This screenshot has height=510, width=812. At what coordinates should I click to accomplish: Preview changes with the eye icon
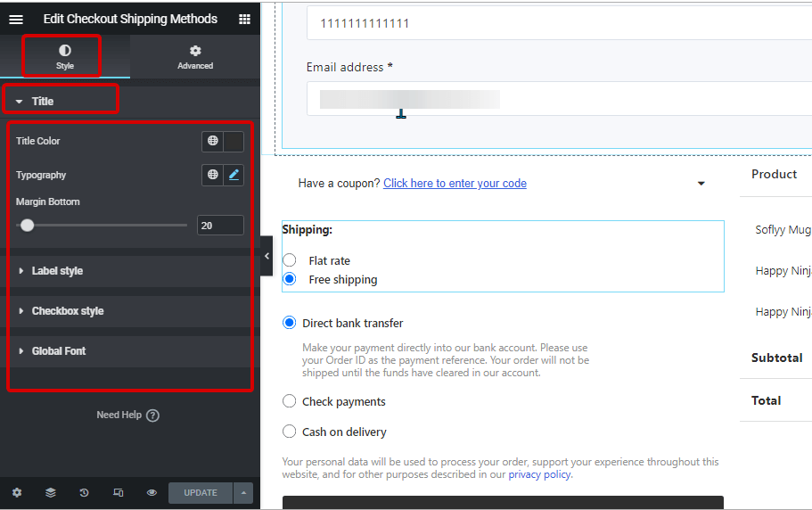coord(152,492)
